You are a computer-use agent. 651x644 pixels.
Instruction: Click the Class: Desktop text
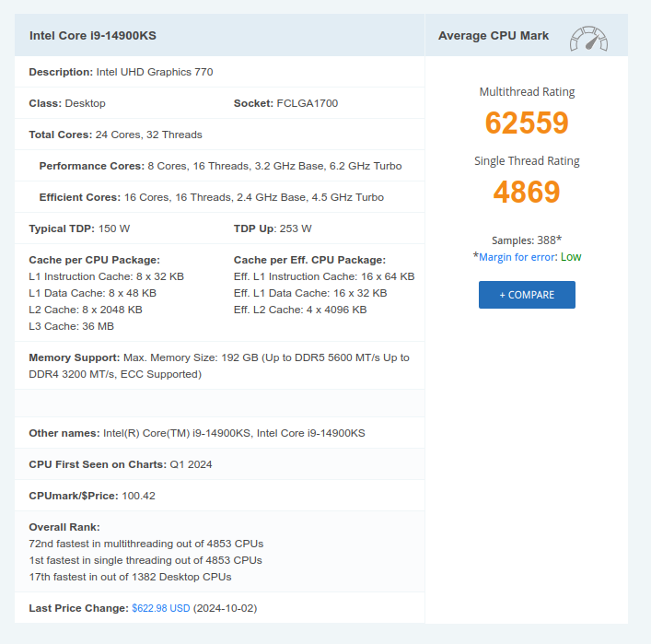pyautogui.click(x=67, y=103)
